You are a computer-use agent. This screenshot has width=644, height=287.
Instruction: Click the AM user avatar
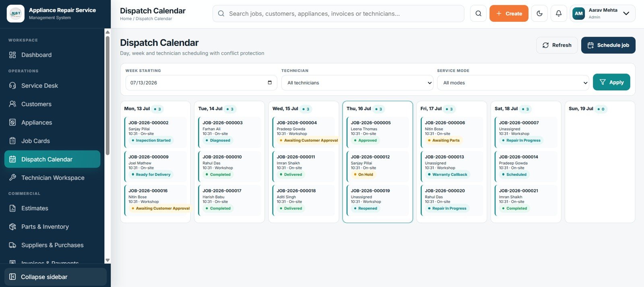[x=578, y=13]
